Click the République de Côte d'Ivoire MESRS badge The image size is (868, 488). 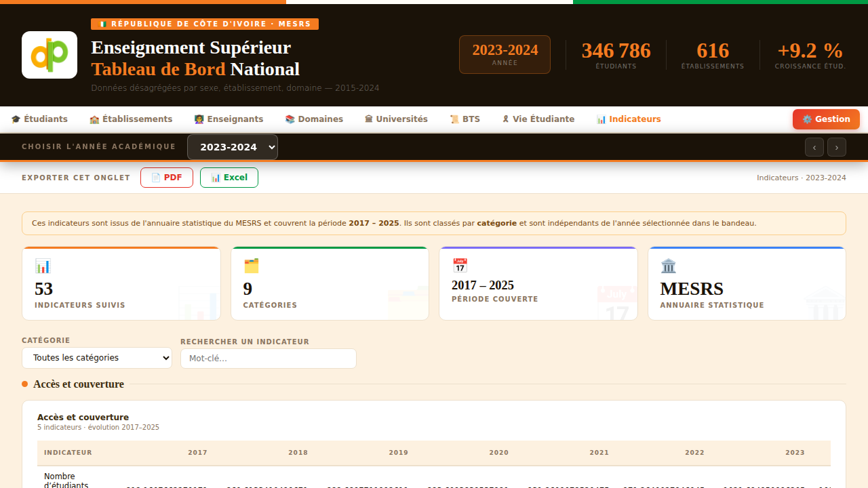point(205,24)
